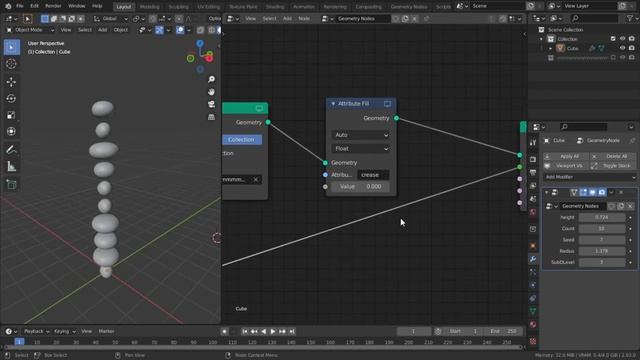Collapse the Geometry Nodes modifier panel
Screen dimensions: 640x360
pyautogui.click(x=547, y=192)
